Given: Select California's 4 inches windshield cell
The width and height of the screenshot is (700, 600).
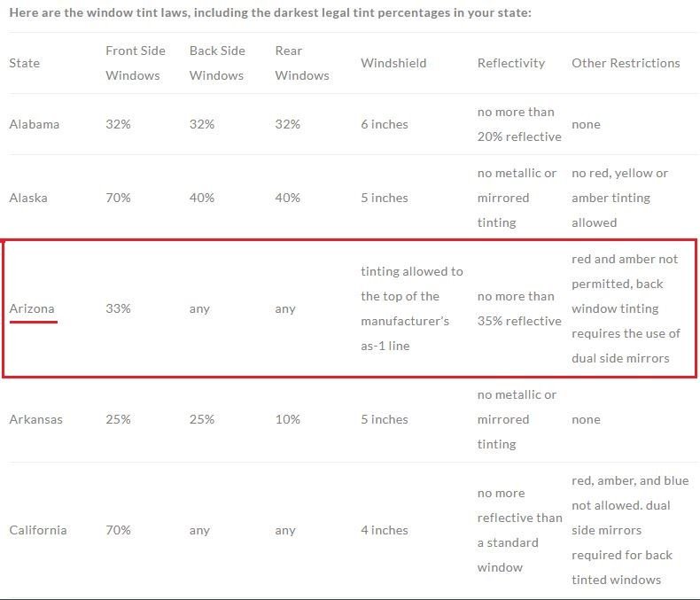Looking at the screenshot, I should 385,530.
